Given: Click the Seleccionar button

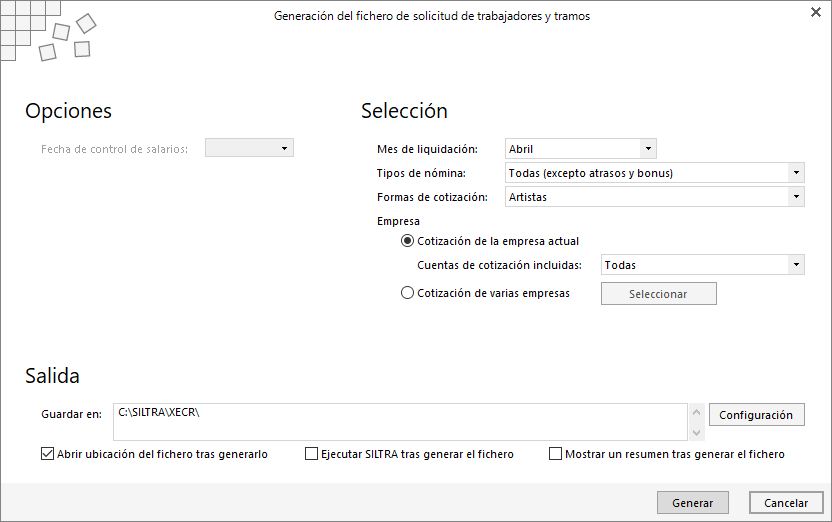Looking at the screenshot, I should pos(658,293).
